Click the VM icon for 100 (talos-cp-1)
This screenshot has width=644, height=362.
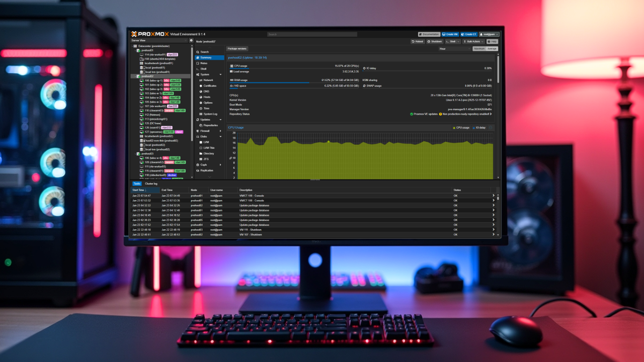point(142,80)
